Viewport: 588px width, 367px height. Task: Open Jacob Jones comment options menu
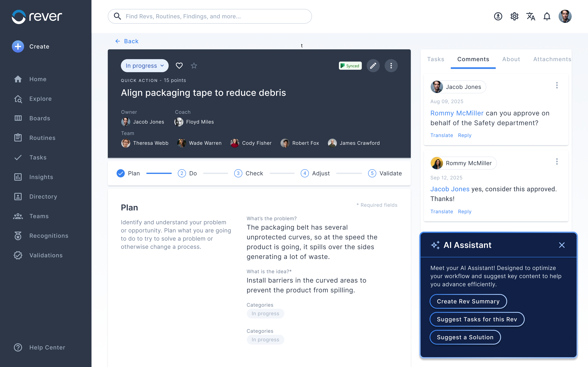557,85
